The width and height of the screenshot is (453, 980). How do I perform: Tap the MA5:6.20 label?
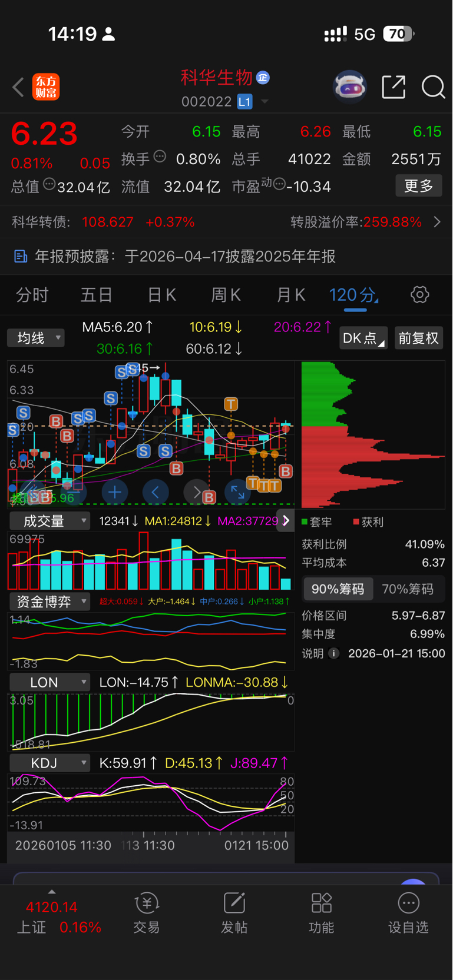[117, 327]
